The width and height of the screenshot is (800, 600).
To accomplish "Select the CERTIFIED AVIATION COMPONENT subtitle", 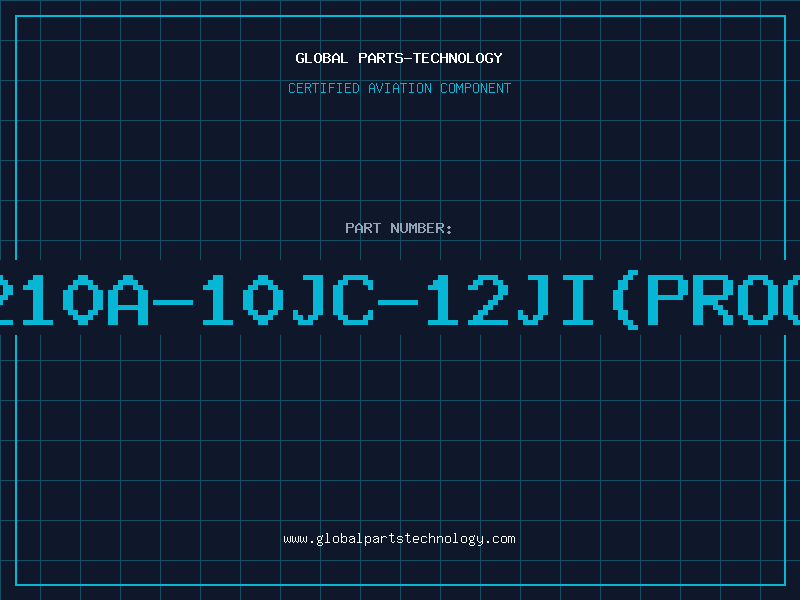I will pyautogui.click(x=399, y=88).
